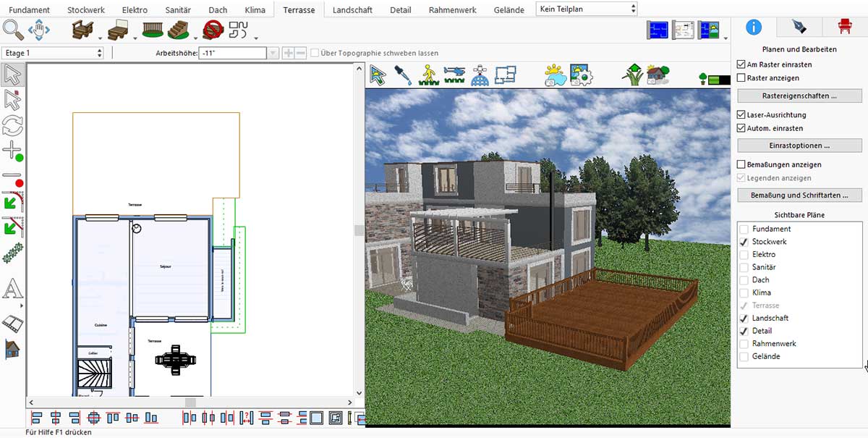868x438 pixels.
Task: Switch to the Dach tab
Action: (217, 9)
